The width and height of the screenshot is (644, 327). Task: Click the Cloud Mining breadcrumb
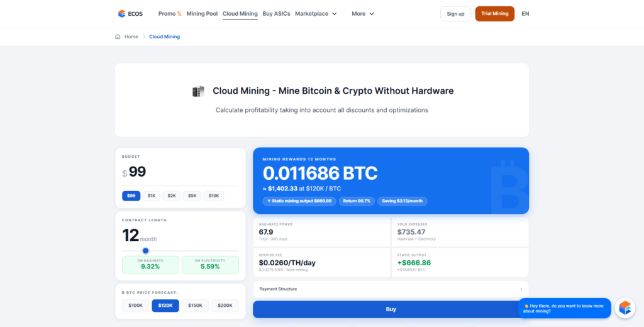(164, 36)
